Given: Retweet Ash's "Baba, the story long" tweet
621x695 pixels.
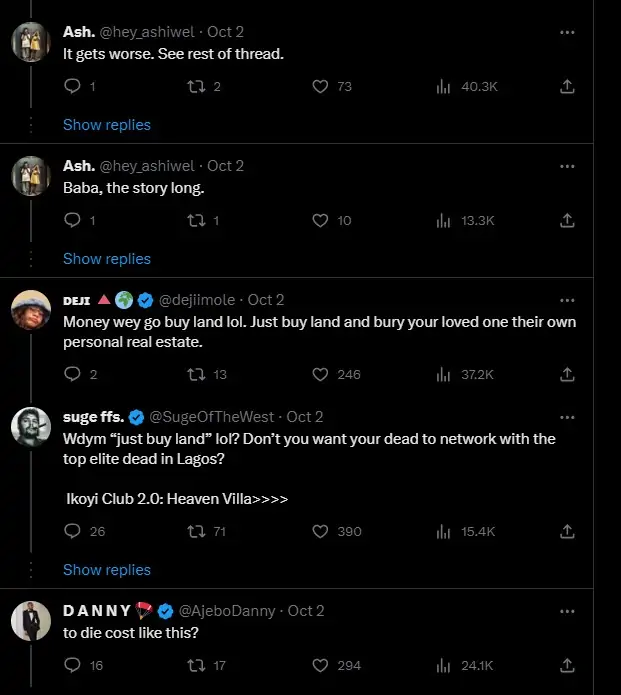Looking at the screenshot, I should coord(196,220).
